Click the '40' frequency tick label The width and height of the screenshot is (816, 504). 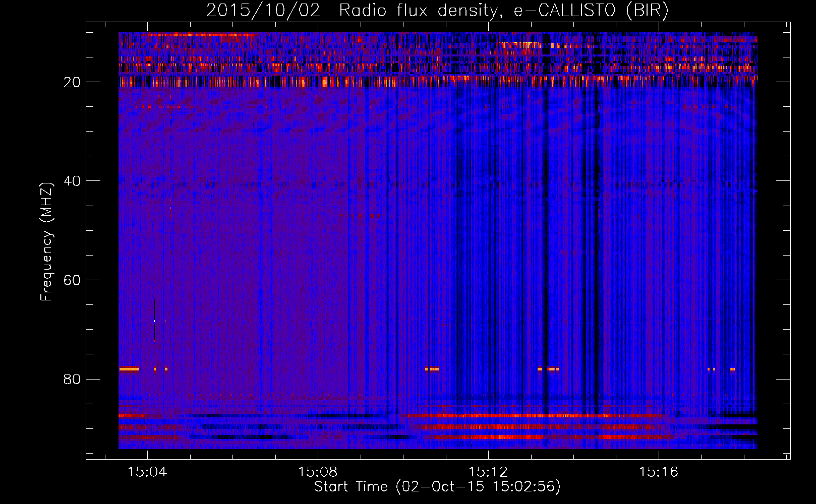click(73, 181)
